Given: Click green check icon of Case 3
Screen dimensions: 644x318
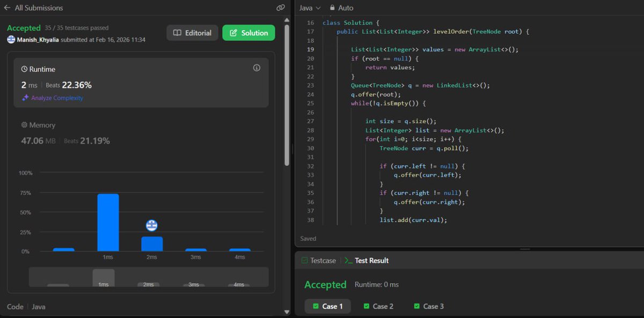Looking at the screenshot, I should 417,306.
